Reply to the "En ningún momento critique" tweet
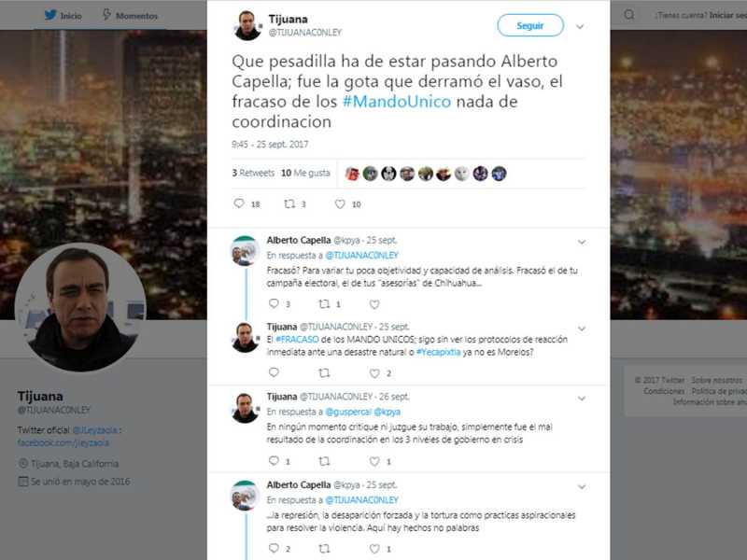 click(274, 460)
